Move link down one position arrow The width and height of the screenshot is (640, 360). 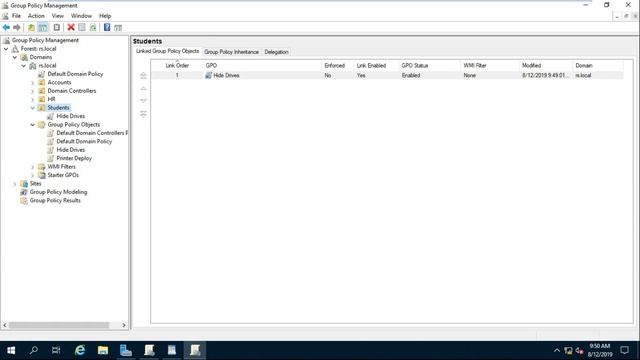[x=143, y=100]
